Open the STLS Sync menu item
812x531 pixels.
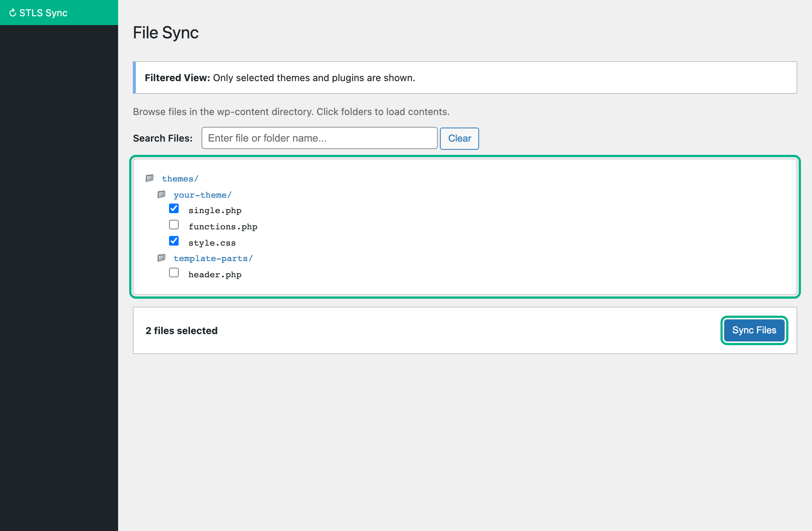[59, 13]
